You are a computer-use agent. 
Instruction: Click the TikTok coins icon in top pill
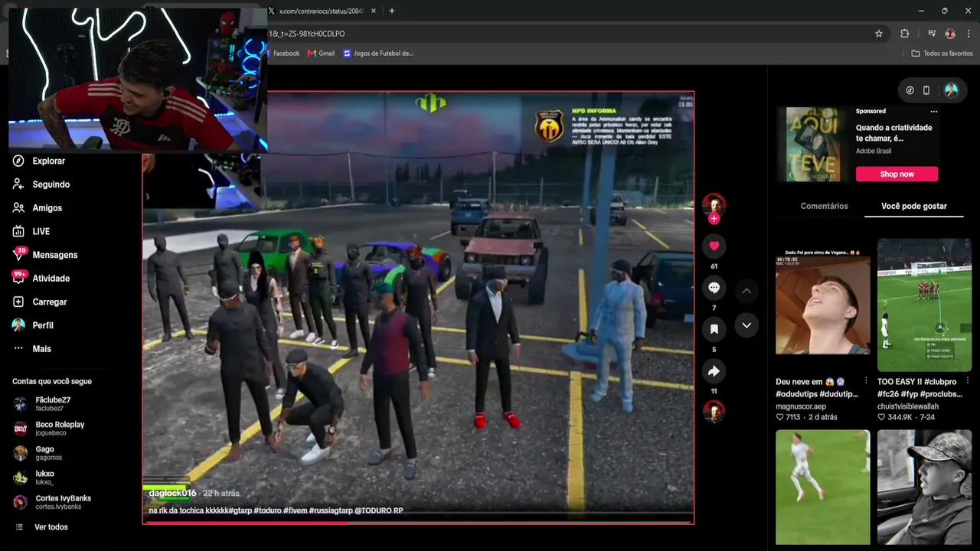910,90
